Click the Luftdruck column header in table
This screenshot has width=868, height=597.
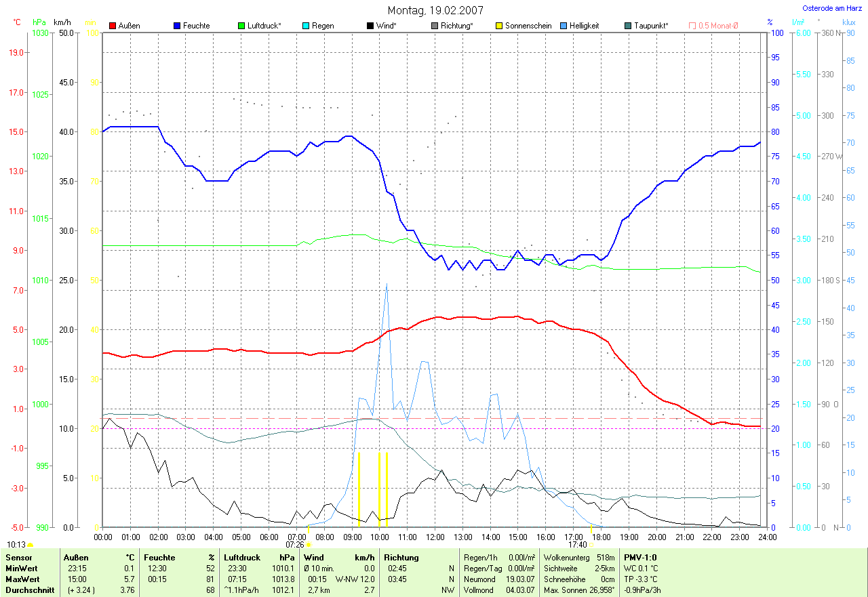243,558
